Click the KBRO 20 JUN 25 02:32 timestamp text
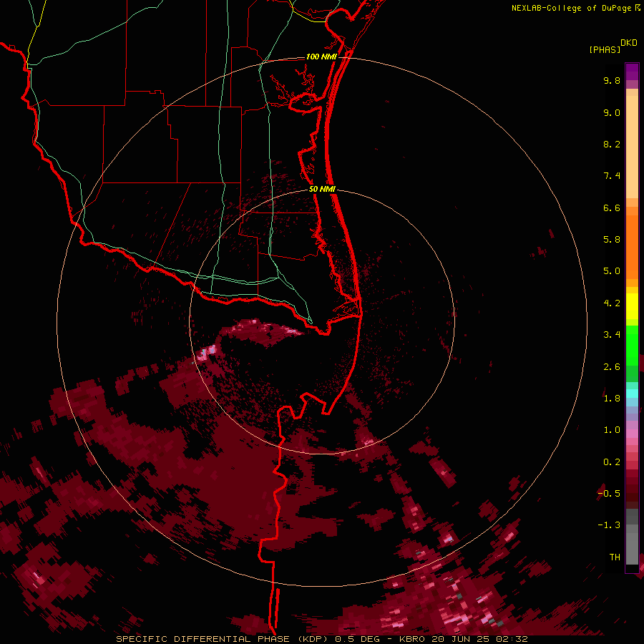Image resolution: width=644 pixels, height=644 pixels. (463, 639)
